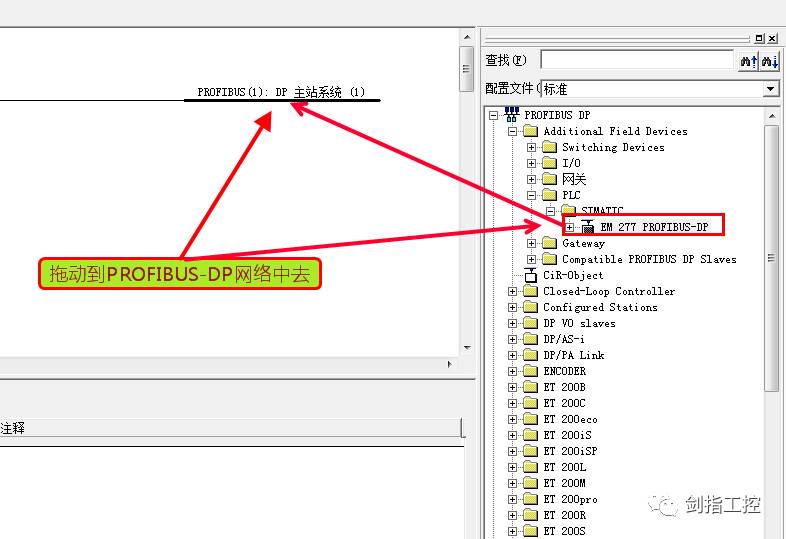Screen dimensions: 786x539
Task: Click the ET 200B folder icon
Action: click(530, 387)
